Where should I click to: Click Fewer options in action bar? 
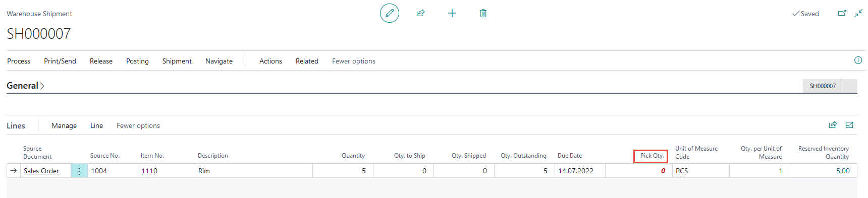click(x=354, y=61)
